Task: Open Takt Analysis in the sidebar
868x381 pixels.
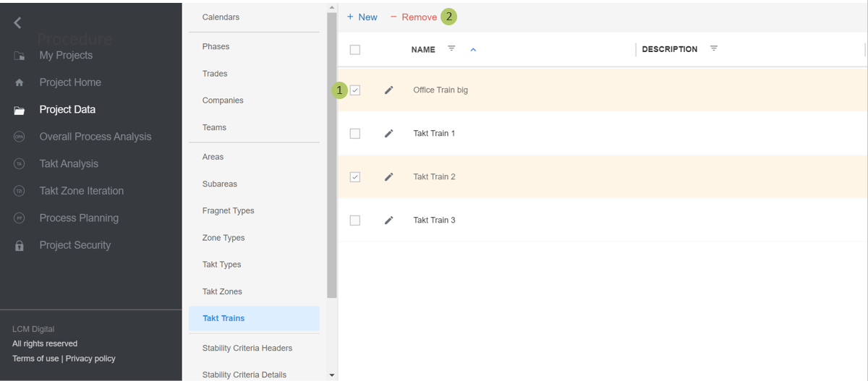Action: click(x=69, y=164)
